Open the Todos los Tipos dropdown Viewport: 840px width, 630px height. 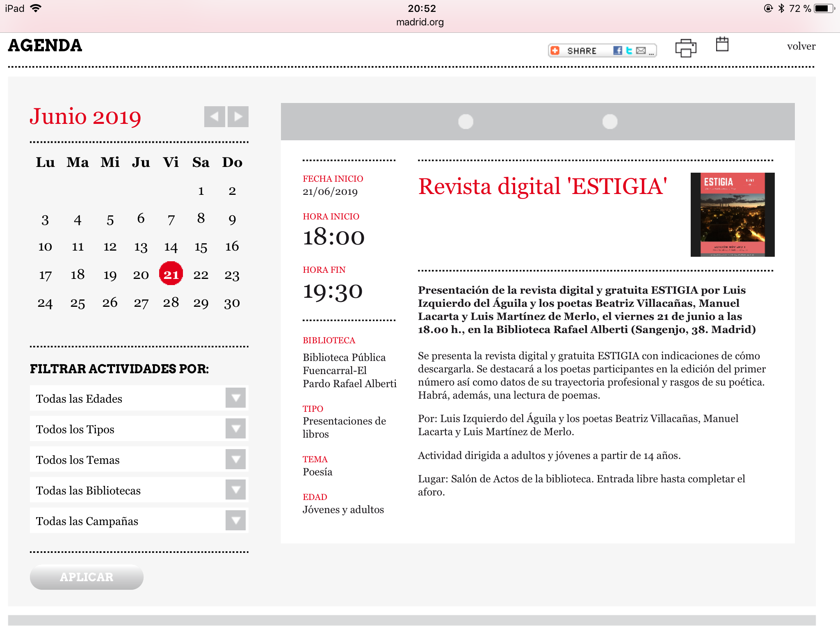[x=235, y=429]
